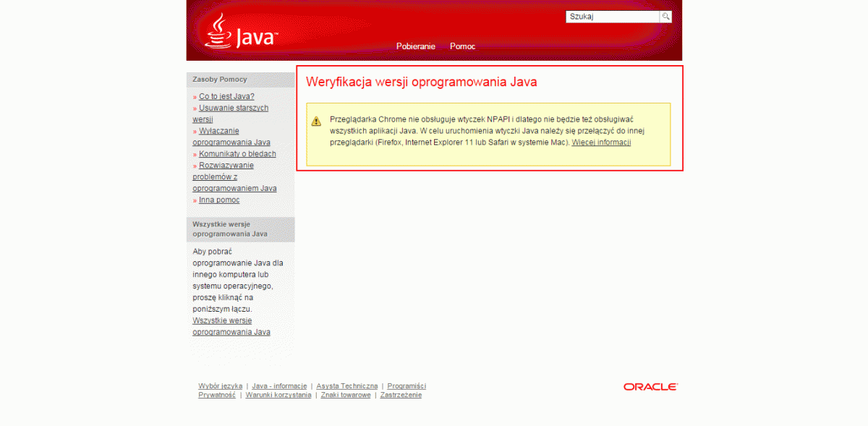Click the Oracle logo in the footer
The height and width of the screenshot is (426, 868).
coord(650,387)
